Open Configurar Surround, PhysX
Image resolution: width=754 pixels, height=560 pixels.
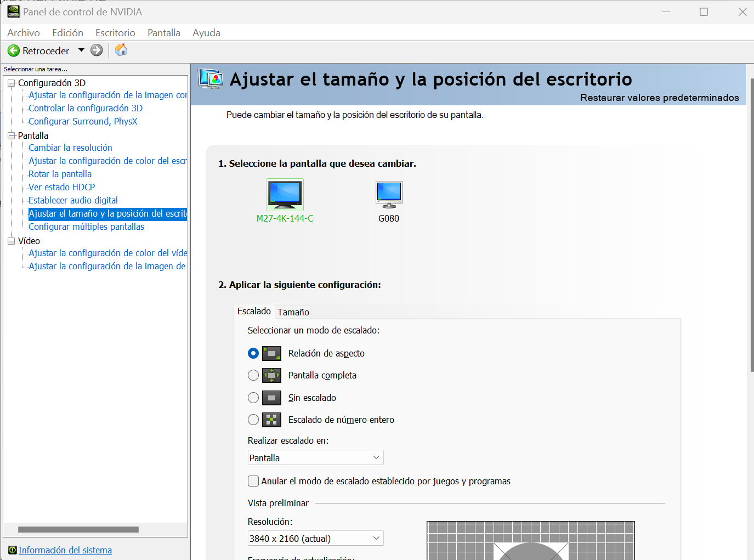tap(83, 121)
